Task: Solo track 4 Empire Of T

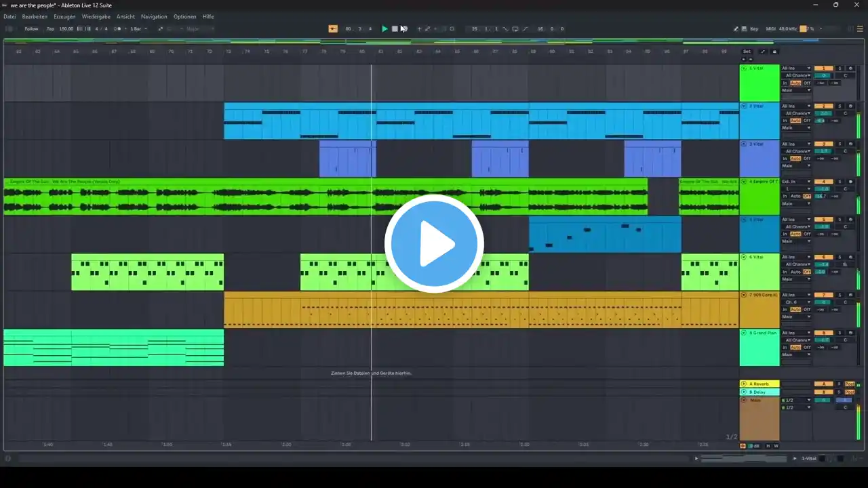Action: (x=840, y=182)
